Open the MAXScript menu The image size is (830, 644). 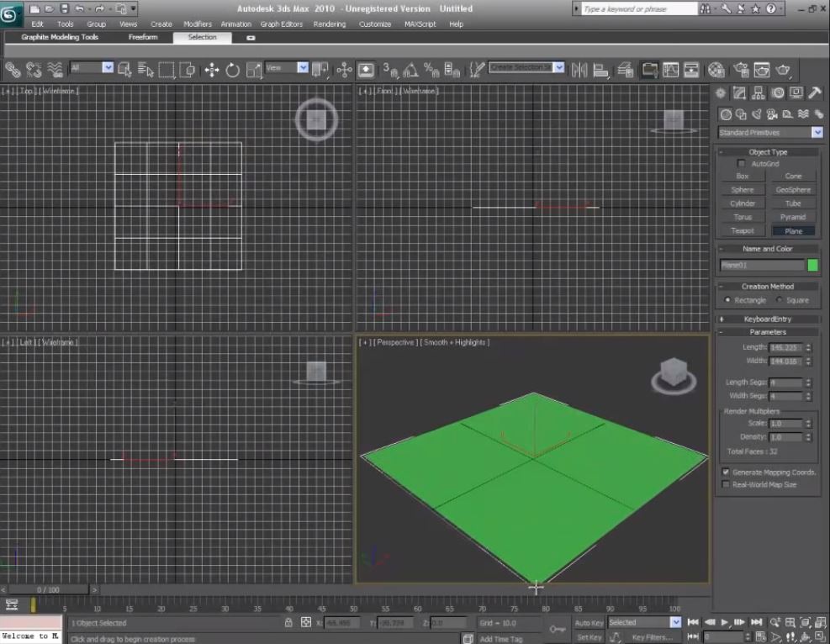420,24
